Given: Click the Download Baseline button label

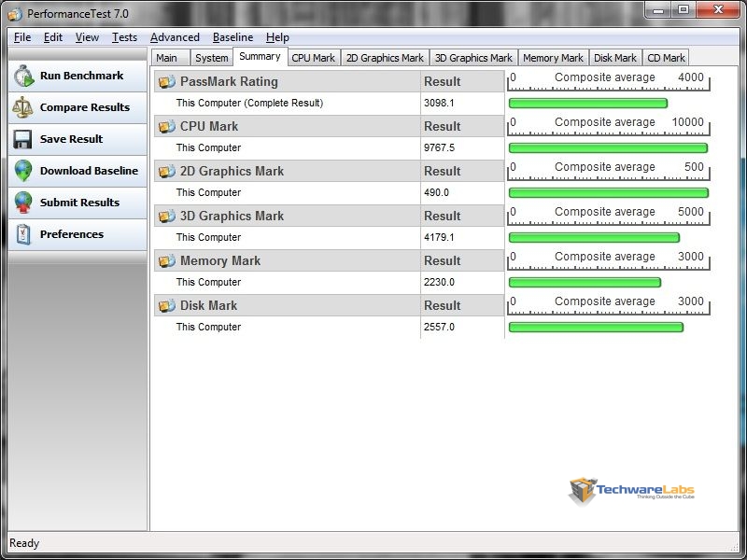Looking at the screenshot, I should (89, 171).
